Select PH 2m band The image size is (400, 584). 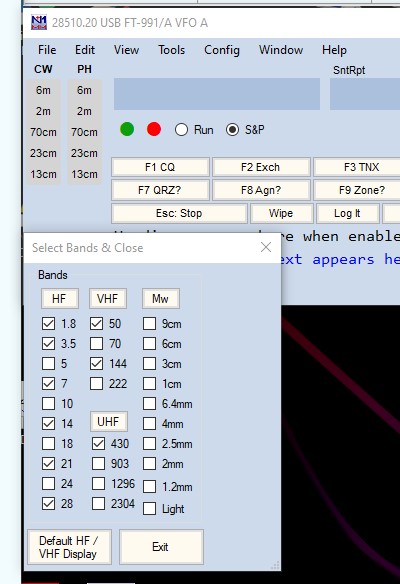click(x=84, y=111)
